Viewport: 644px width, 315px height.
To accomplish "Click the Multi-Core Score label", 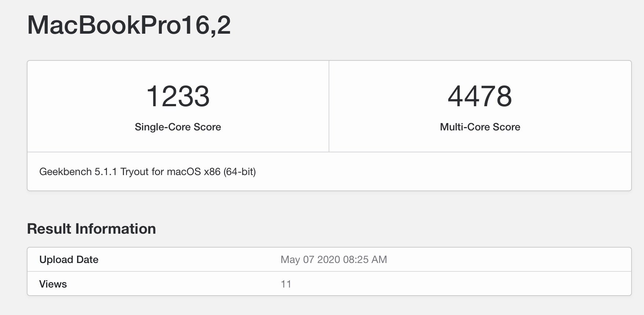I will tap(480, 127).
